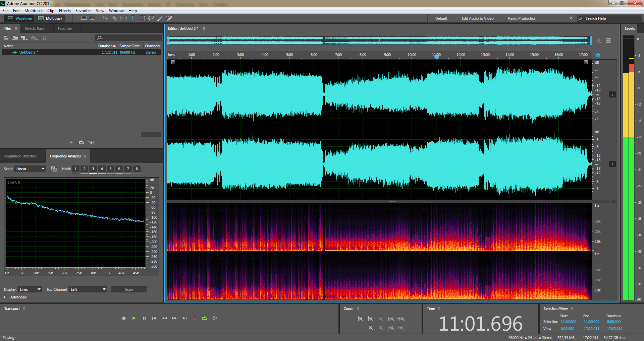Toggle Hold button 2

point(84,169)
